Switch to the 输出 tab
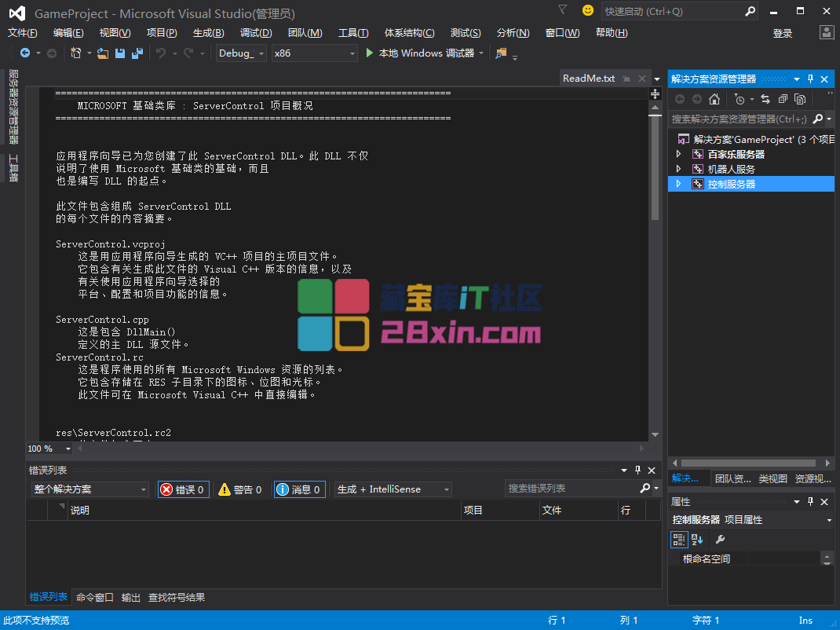The image size is (840, 630). click(x=131, y=598)
